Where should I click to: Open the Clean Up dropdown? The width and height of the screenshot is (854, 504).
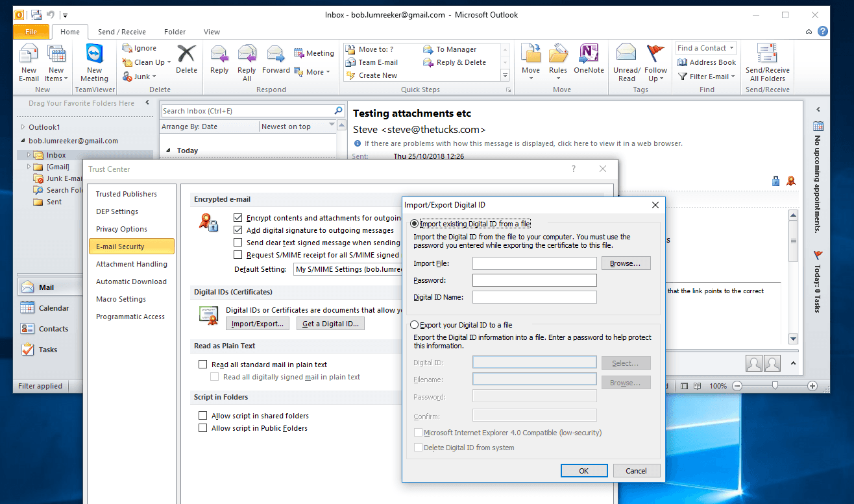[147, 62]
